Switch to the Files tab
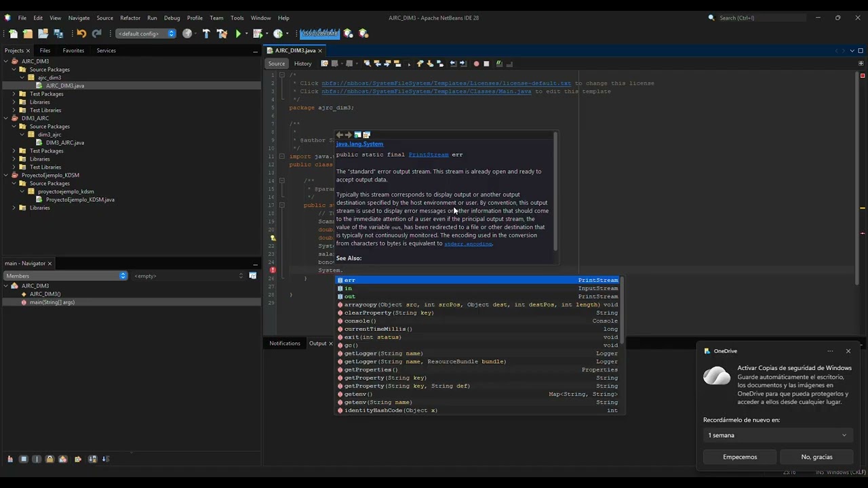The height and width of the screenshot is (488, 868). 45,50
